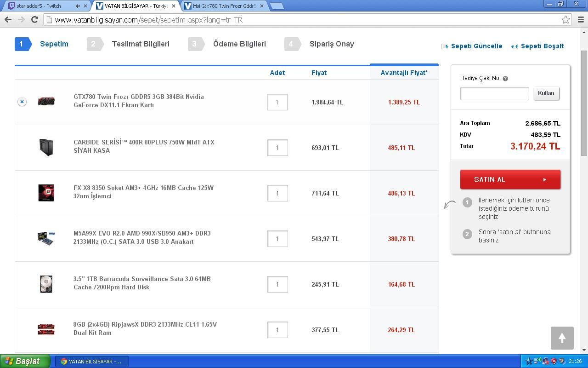
Task: Open the CARBIDE SERİSİ 400R case link
Action: tap(144, 146)
